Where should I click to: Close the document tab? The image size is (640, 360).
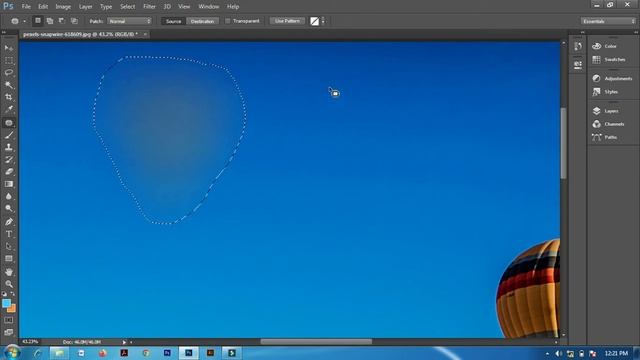click(x=145, y=34)
